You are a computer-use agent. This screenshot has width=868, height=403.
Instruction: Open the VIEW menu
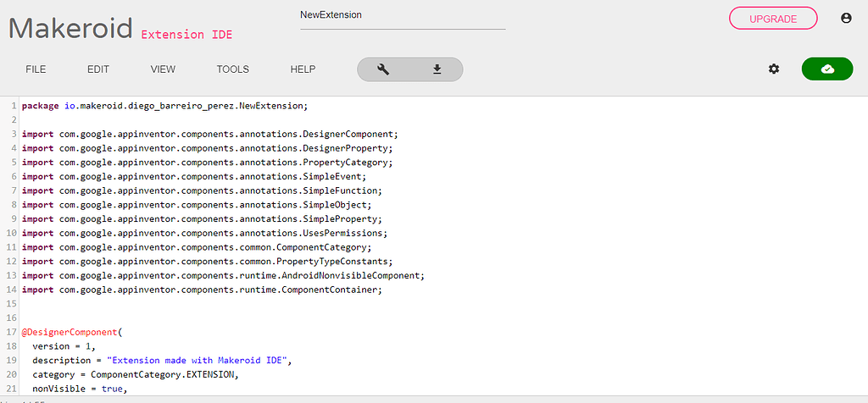tap(163, 69)
